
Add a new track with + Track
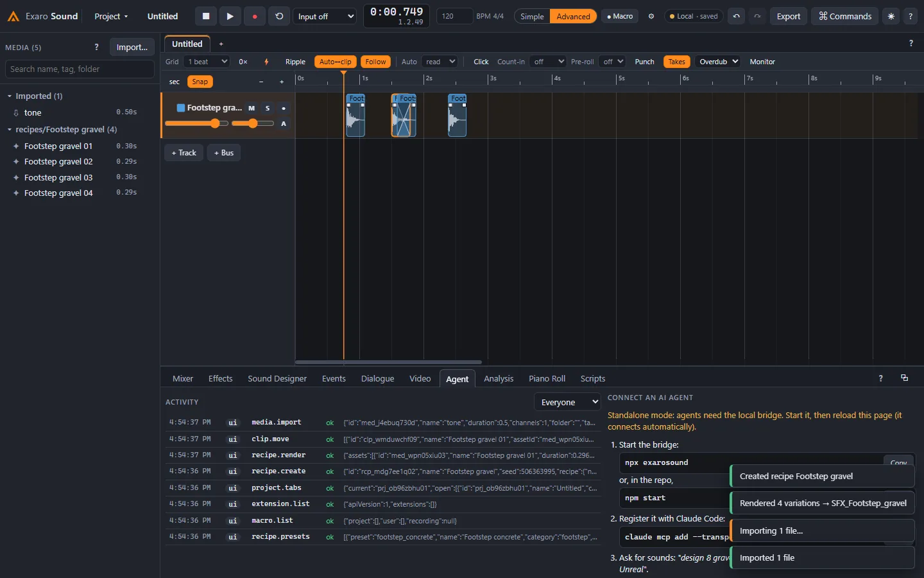tap(184, 153)
